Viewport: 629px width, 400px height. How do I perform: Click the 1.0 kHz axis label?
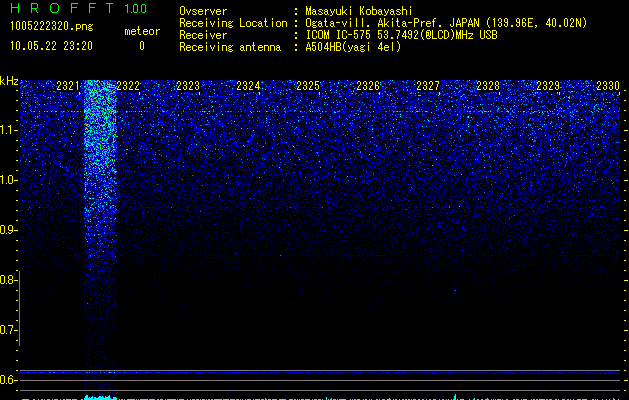pos(8,180)
